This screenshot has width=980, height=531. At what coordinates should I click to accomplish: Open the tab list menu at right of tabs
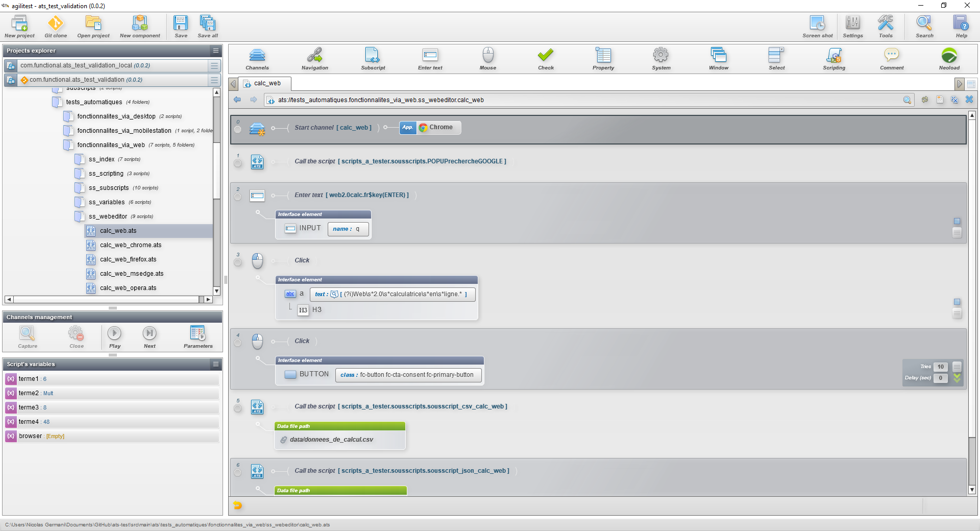tap(971, 84)
